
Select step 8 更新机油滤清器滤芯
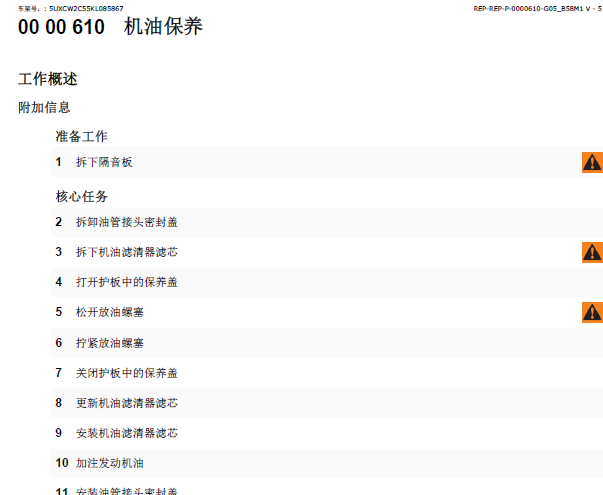pyautogui.click(x=327, y=403)
